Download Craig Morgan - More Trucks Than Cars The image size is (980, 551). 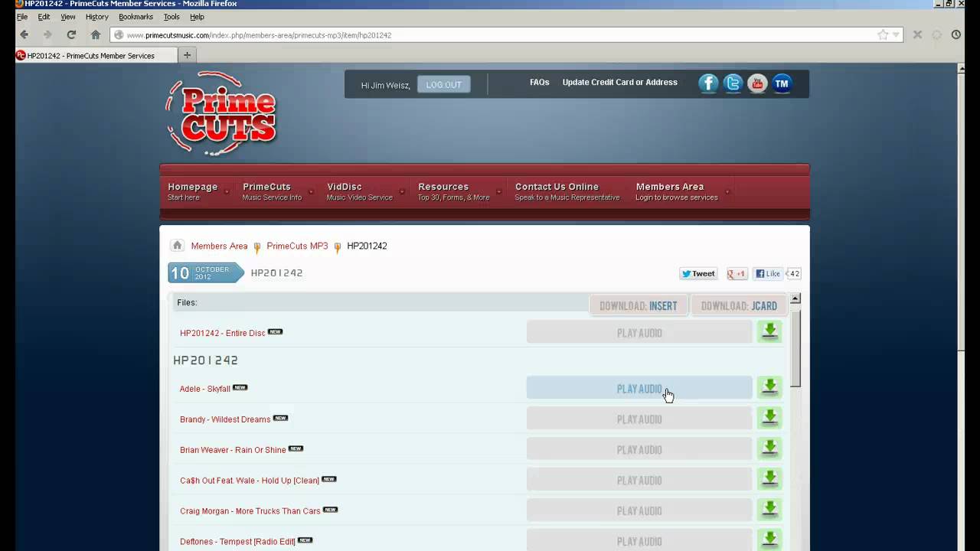pos(769,510)
